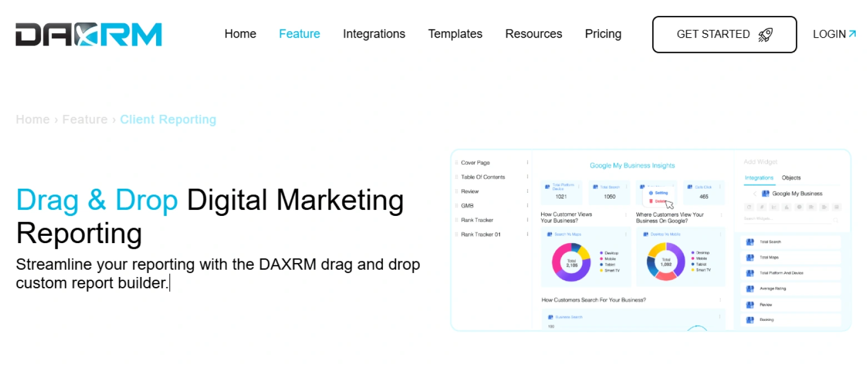Click the Total Search card value 1050

tap(610, 196)
